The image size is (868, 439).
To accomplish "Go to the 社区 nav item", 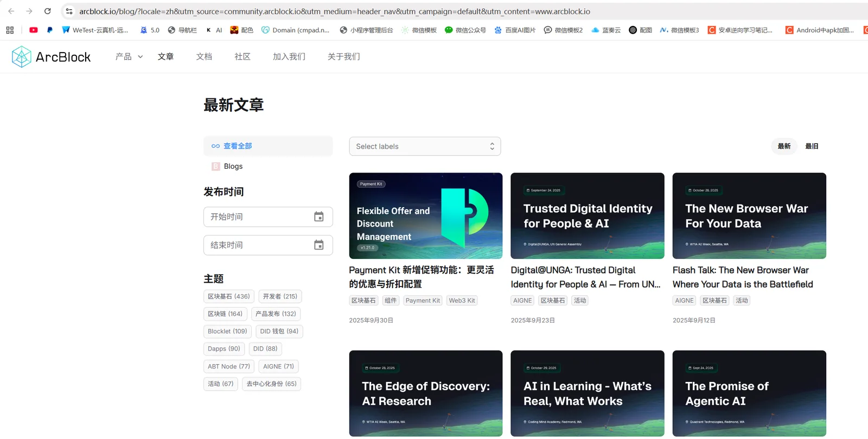I will point(242,56).
